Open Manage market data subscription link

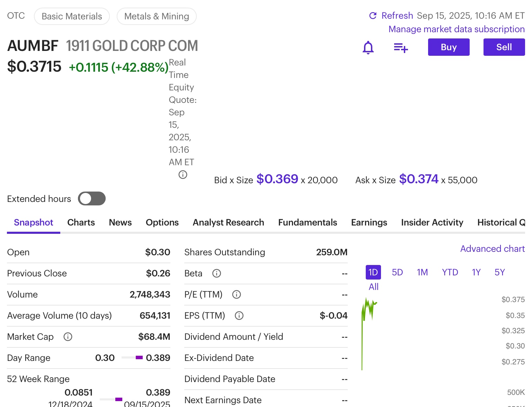click(456, 29)
